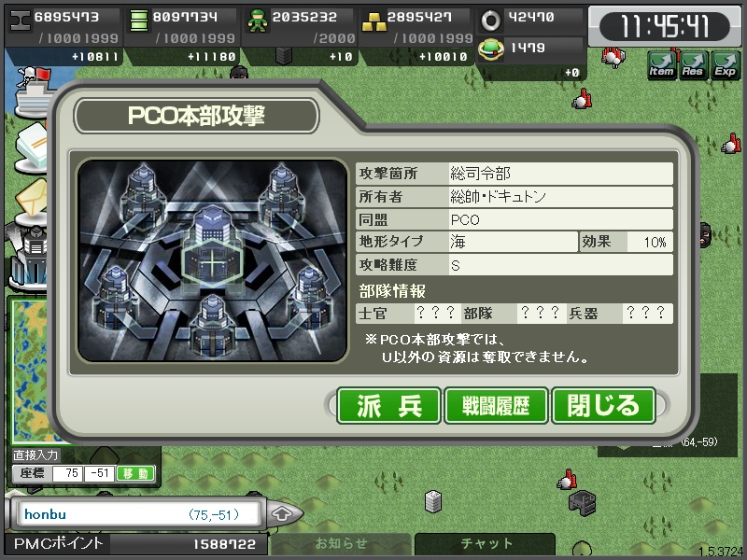This screenshot has height=560, width=747.
Task: Click the gold bars resource icon
Action: [373, 21]
